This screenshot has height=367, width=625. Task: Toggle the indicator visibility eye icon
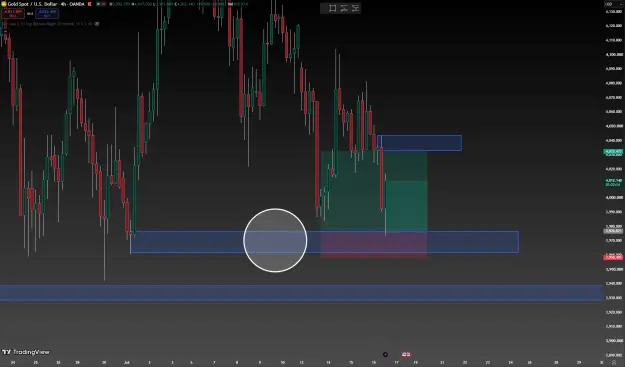point(97,24)
